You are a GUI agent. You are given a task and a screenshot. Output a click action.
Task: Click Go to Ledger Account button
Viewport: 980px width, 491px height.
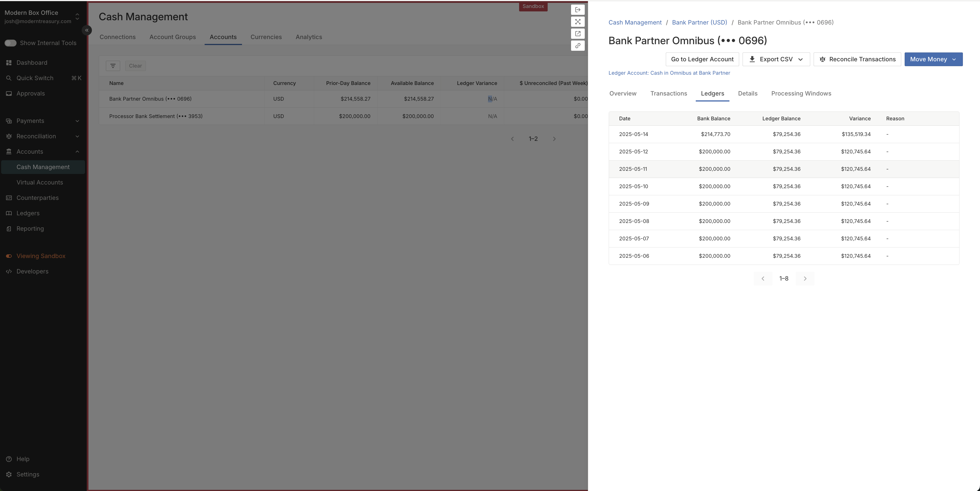(x=702, y=59)
